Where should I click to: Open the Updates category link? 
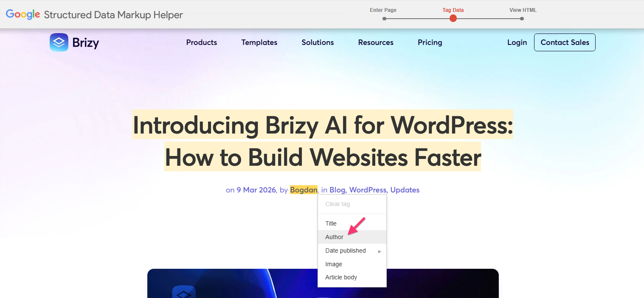[405, 190]
